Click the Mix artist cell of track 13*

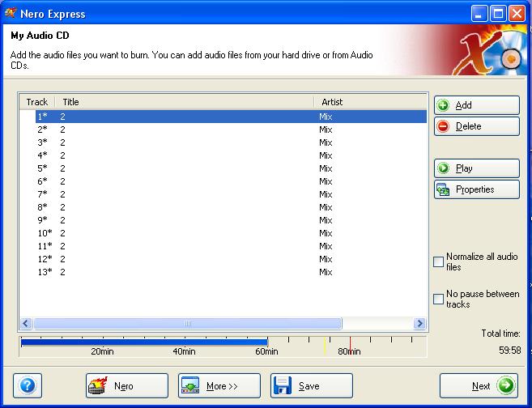point(326,272)
